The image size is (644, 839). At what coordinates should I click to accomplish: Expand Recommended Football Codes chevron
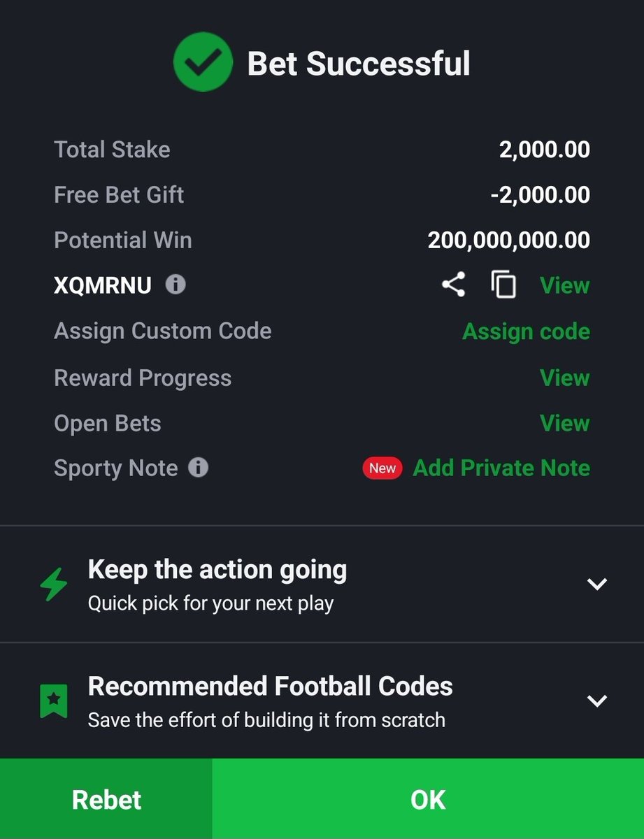pyautogui.click(x=596, y=701)
